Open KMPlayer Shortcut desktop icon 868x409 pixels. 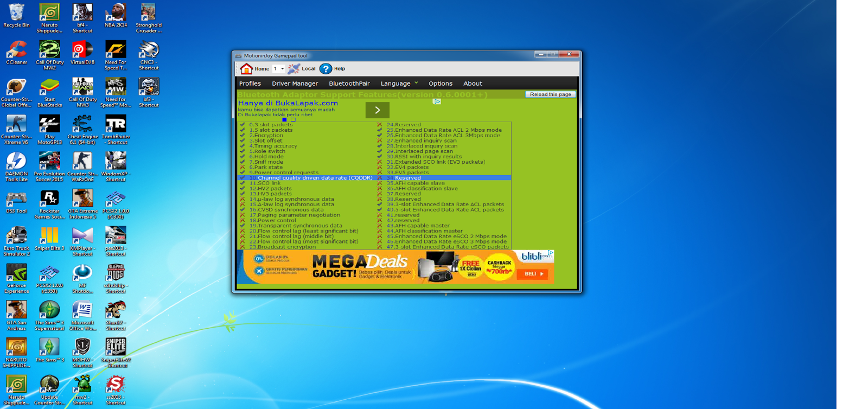(82, 241)
